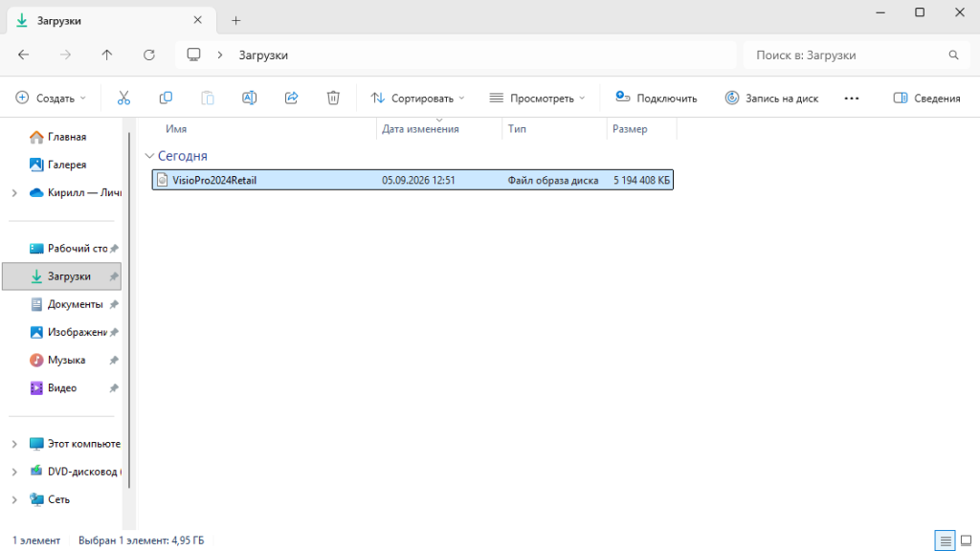Unpin Рабочий стол via its pin icon
This screenshot has height=551, width=980.
pos(114,249)
